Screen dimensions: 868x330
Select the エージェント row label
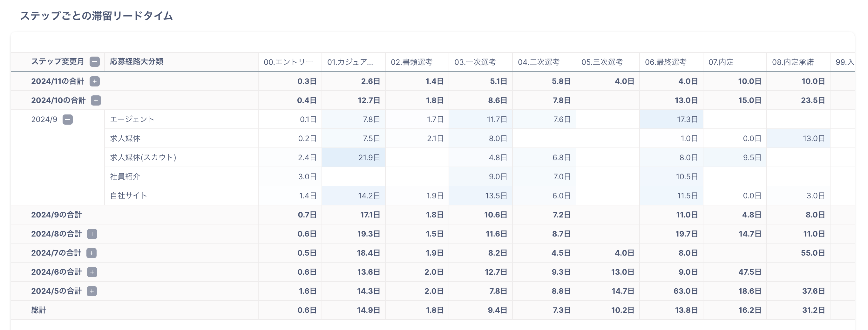(x=132, y=119)
